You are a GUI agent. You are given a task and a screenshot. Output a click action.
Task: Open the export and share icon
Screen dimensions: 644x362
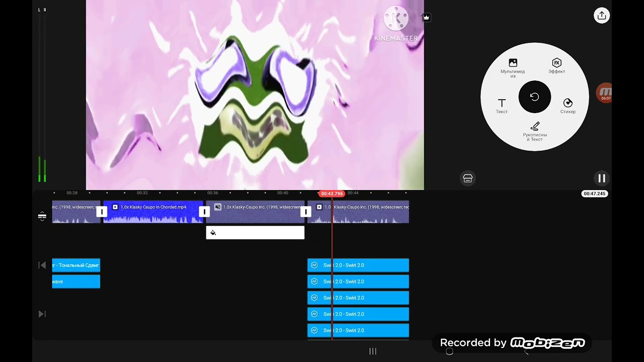click(x=601, y=16)
